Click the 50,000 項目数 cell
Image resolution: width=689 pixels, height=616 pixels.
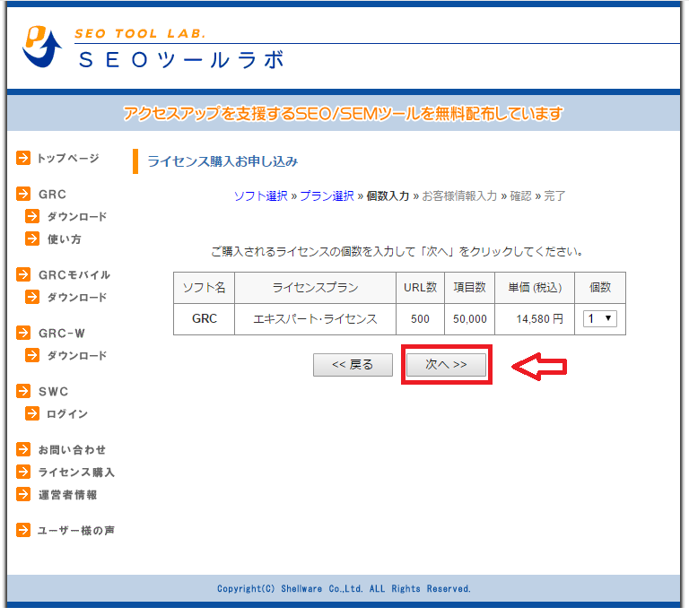pyautogui.click(x=470, y=319)
